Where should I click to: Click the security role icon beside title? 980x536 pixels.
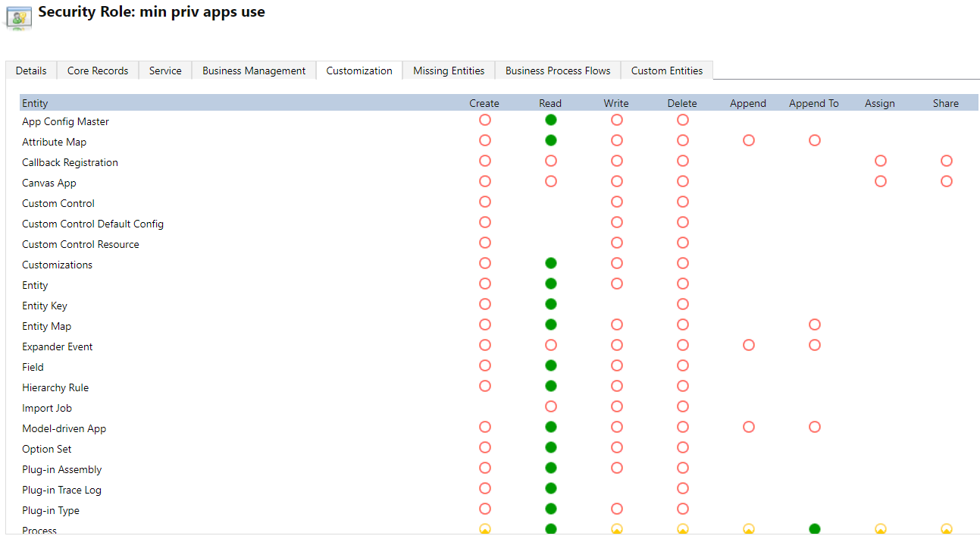point(19,17)
